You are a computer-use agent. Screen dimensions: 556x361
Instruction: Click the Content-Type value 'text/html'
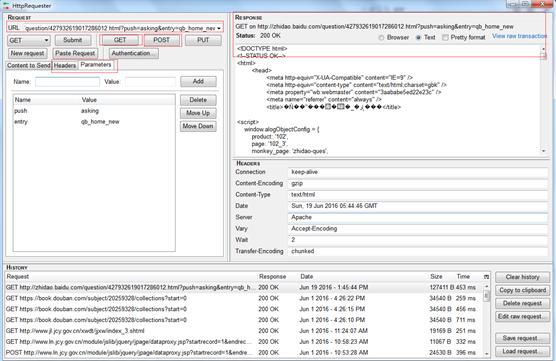click(418, 195)
